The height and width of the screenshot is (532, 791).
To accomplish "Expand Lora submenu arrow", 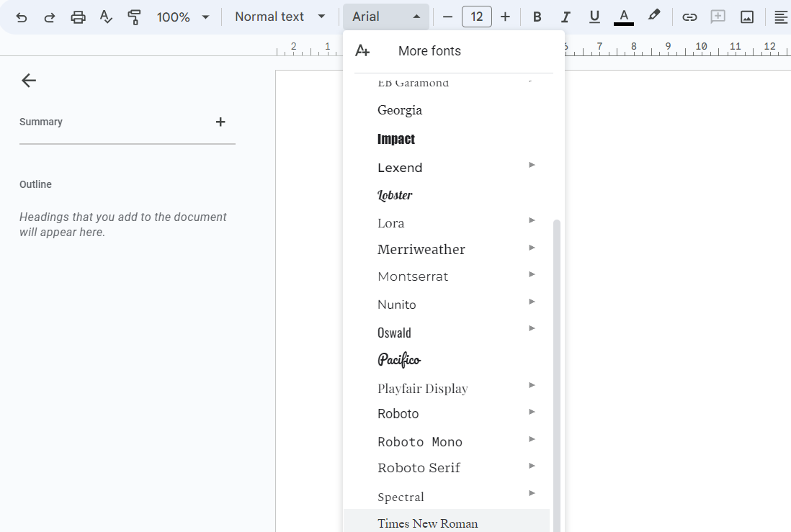I will point(532,220).
